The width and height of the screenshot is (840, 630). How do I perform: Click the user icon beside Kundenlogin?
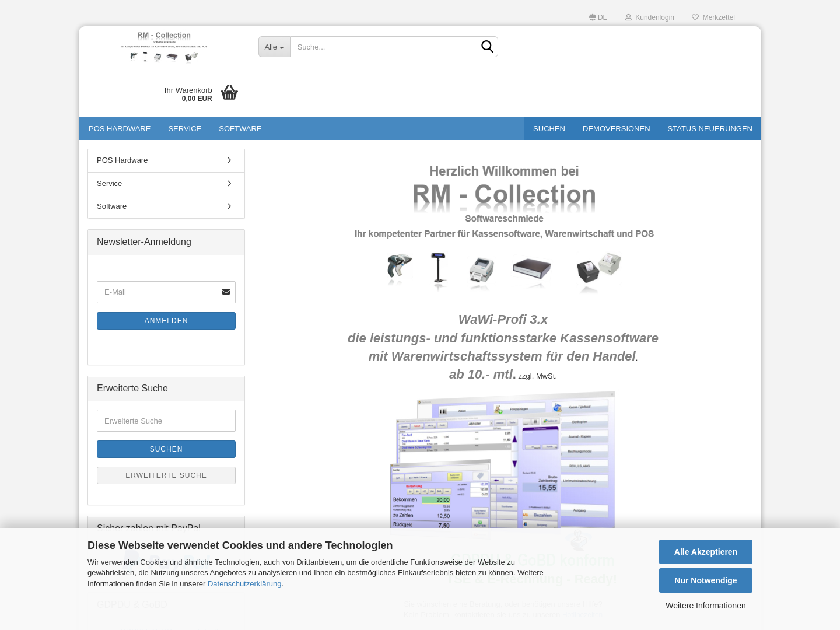628,17
